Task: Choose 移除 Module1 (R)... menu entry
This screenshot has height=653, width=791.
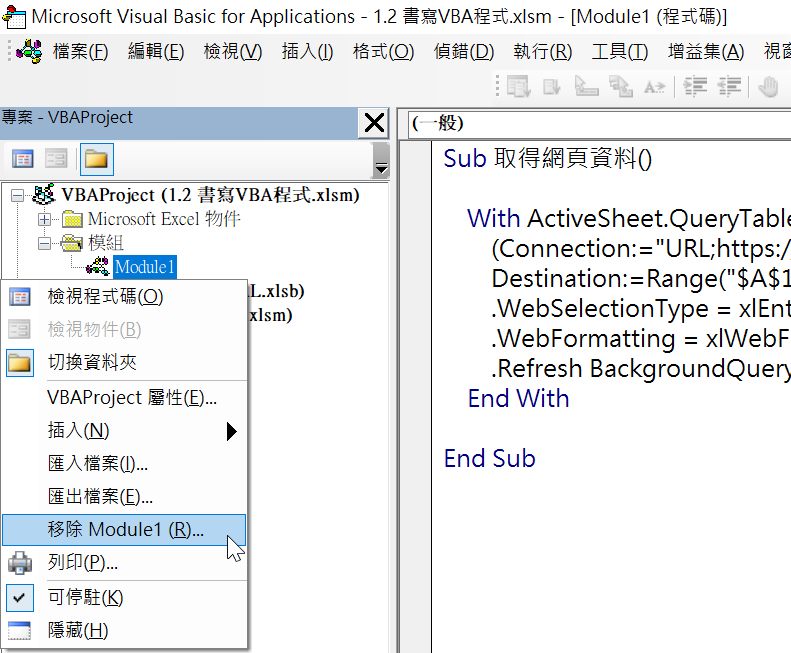Action: 125,530
